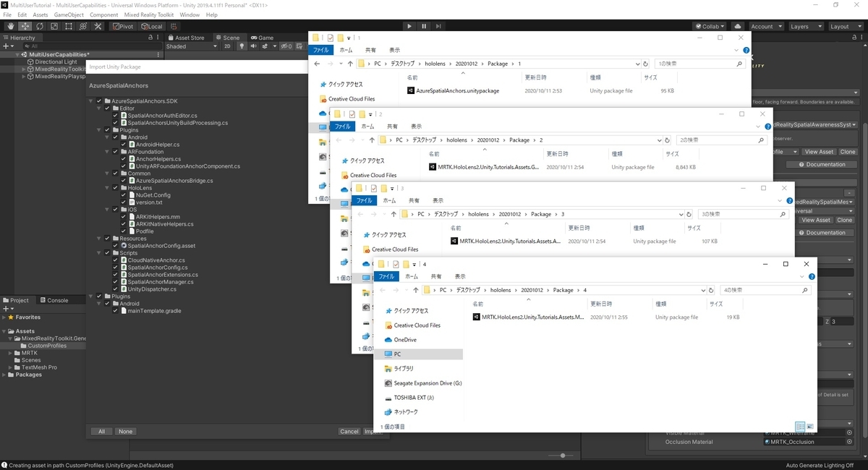Toggle scene lighting bulb icon

[241, 46]
